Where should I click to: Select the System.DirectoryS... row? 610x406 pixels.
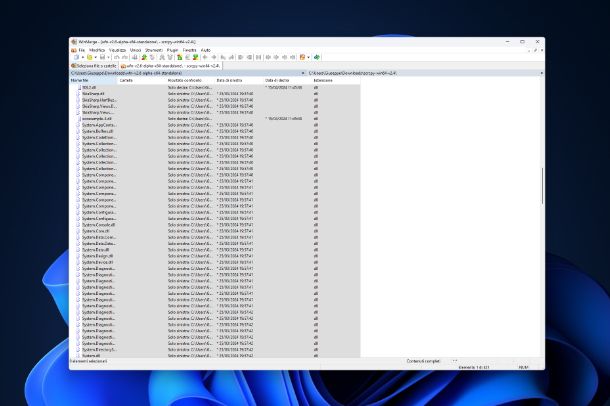click(x=215, y=350)
